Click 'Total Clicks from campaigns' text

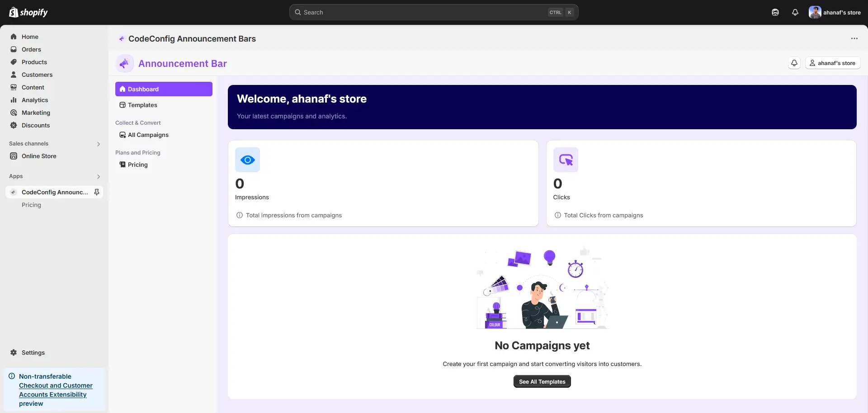pyautogui.click(x=604, y=215)
